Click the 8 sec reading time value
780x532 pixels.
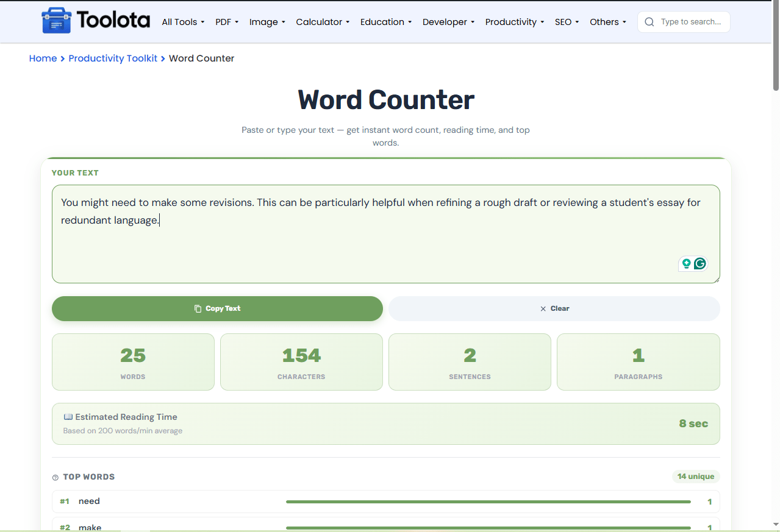[693, 424]
